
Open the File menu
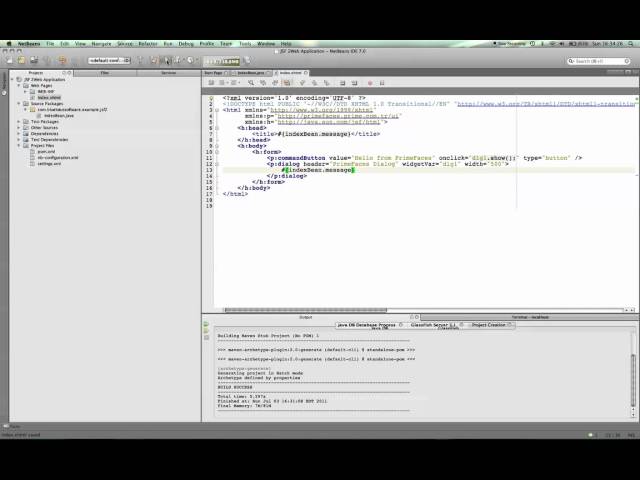[50, 44]
